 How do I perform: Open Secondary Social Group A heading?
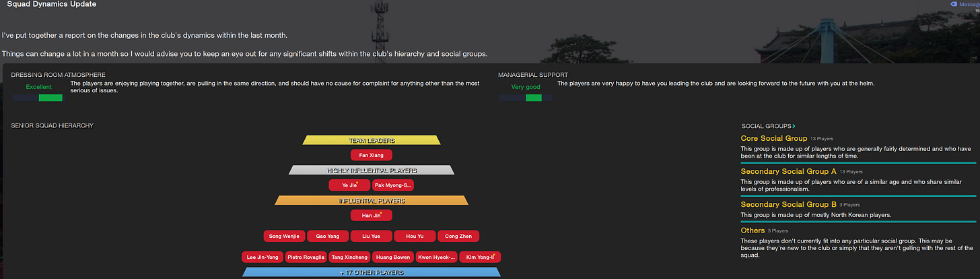(788, 171)
